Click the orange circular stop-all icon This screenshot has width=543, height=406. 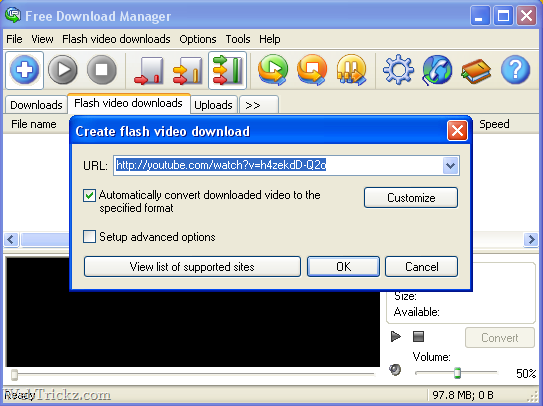pos(312,70)
